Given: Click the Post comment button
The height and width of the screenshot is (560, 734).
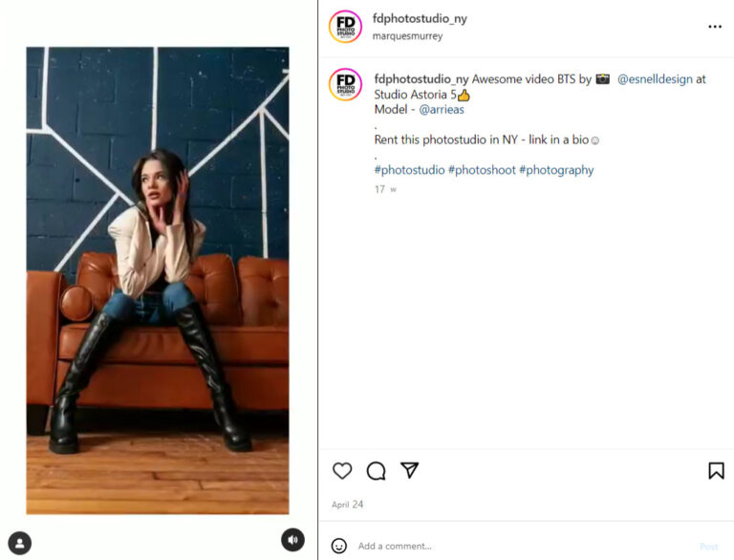Looking at the screenshot, I should (x=709, y=547).
